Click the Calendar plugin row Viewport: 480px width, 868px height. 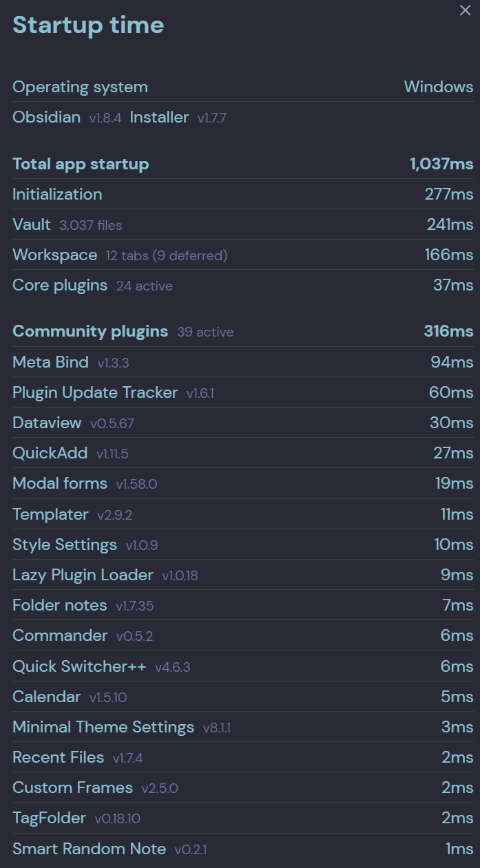tap(243, 697)
